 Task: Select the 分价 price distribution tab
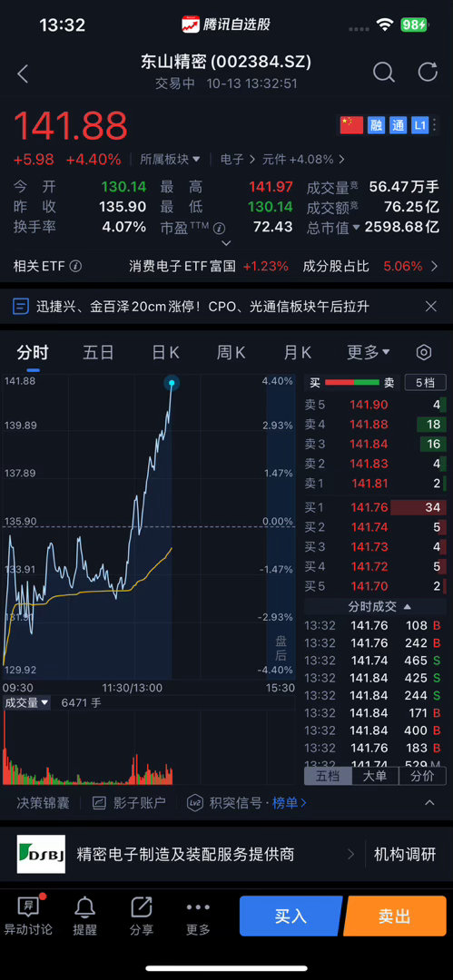point(423,776)
